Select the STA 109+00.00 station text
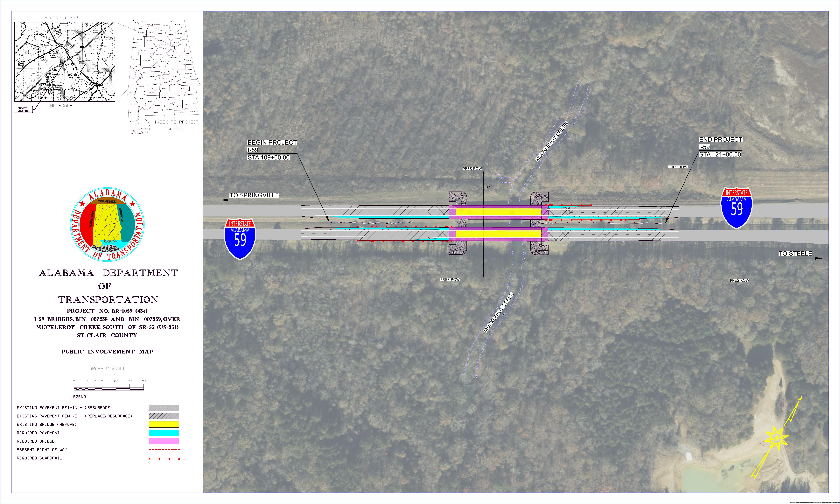840x504 pixels. [269, 158]
